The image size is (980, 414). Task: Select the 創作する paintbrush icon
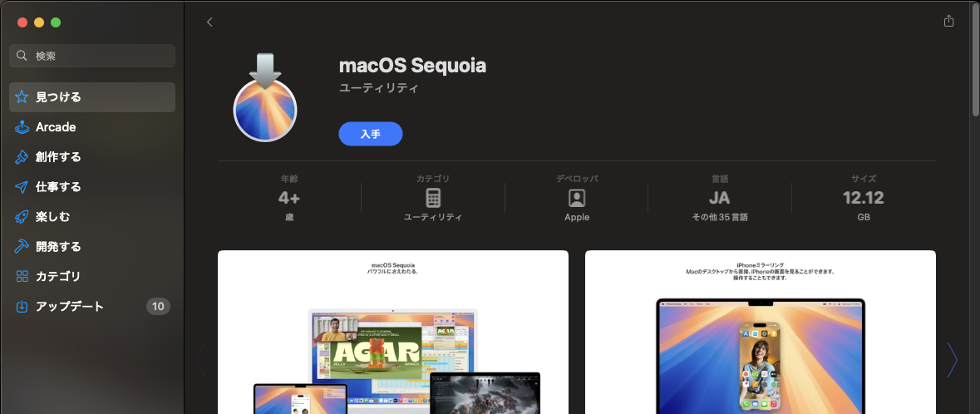[22, 157]
